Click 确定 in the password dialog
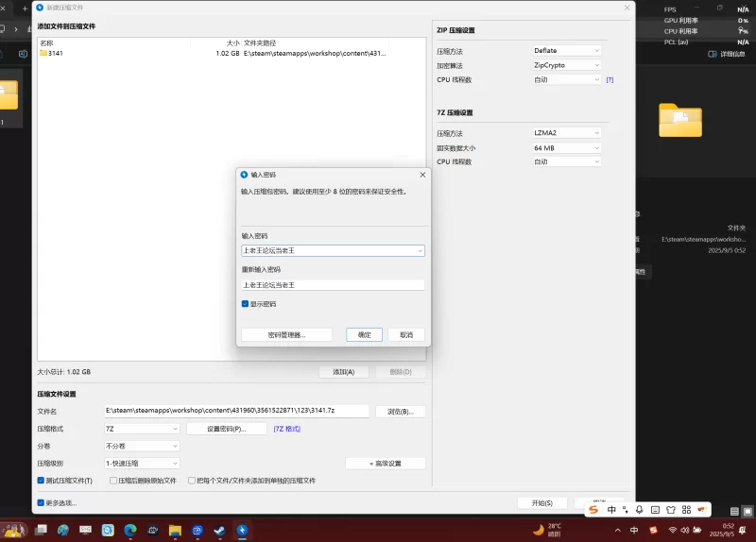Image resolution: width=756 pixels, height=542 pixels. [x=364, y=335]
